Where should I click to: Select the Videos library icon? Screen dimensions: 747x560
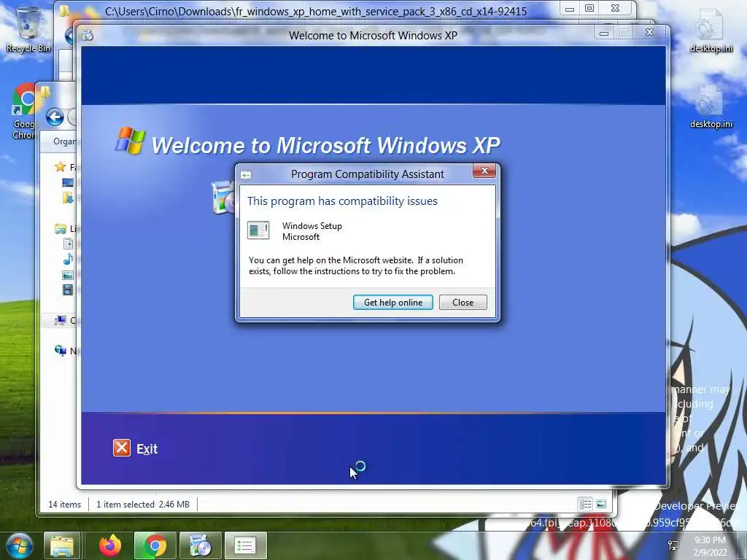click(68, 289)
